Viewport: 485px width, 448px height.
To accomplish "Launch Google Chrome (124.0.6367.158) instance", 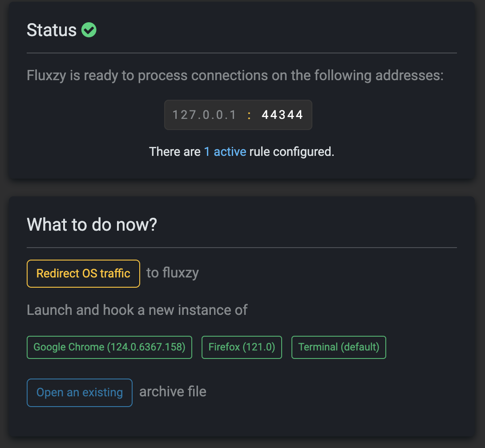I will (x=109, y=347).
